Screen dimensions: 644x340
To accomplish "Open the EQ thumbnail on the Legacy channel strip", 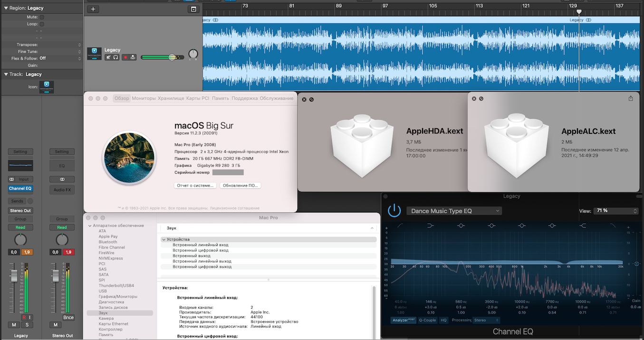I will (x=20, y=165).
